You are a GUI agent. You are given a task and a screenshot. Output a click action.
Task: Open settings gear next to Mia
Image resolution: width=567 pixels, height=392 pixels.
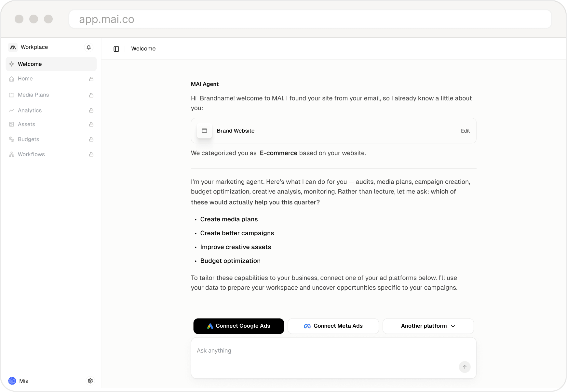90,381
